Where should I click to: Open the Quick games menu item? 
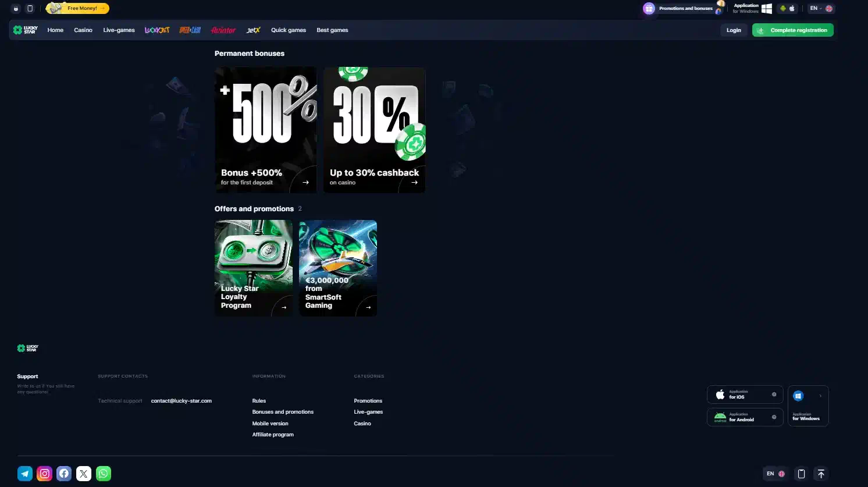(289, 30)
